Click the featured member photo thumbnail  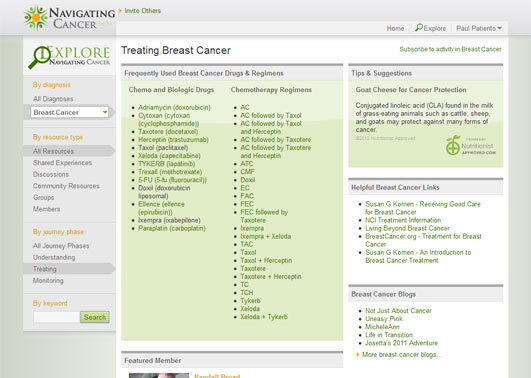159,375
